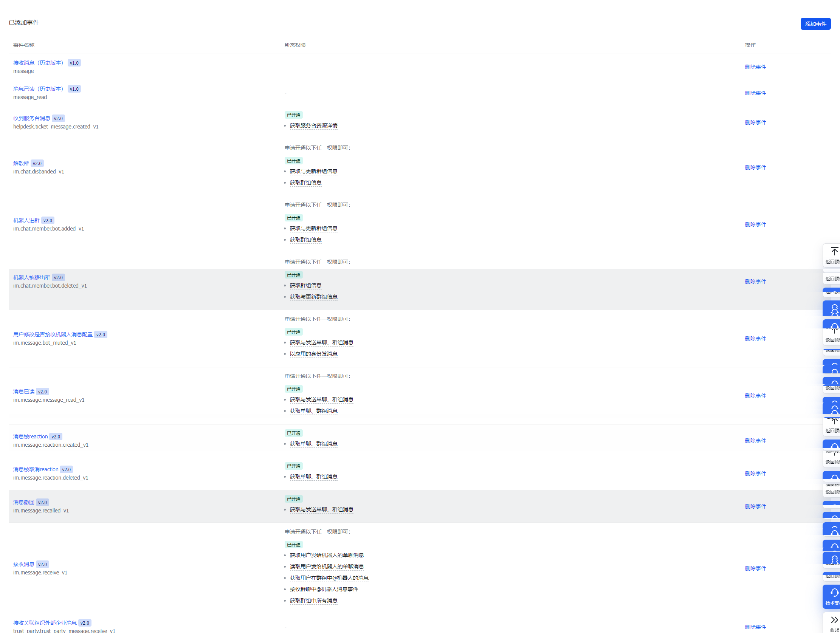Open 机器人进群 event link
This screenshot has width=840, height=633.
pos(26,220)
